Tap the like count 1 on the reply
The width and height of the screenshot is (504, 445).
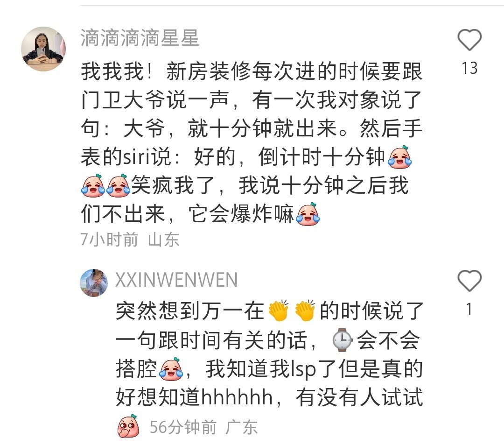(x=469, y=309)
